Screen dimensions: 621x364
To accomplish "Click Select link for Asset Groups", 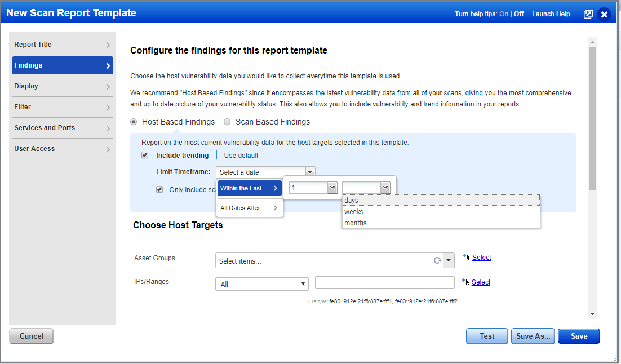I will (x=482, y=258).
